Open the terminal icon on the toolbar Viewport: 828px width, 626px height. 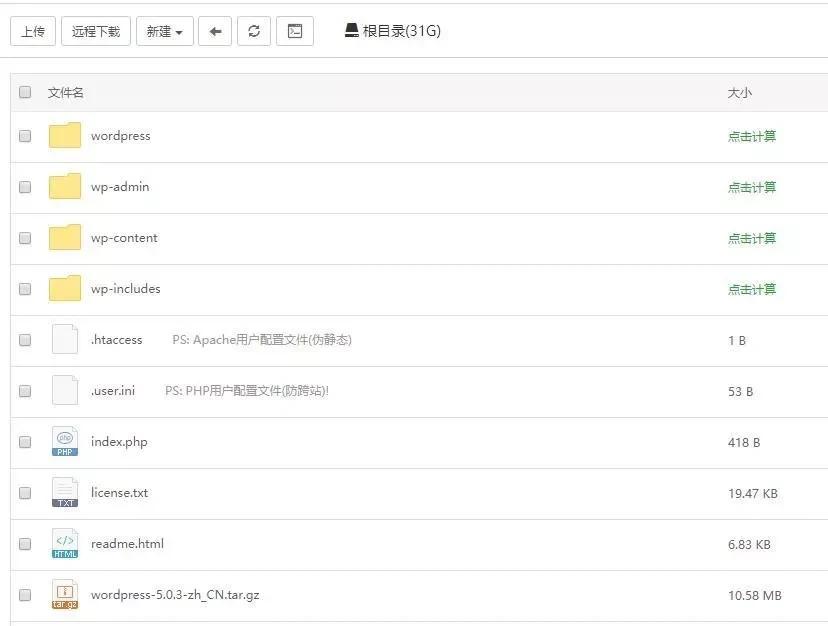coord(294,30)
